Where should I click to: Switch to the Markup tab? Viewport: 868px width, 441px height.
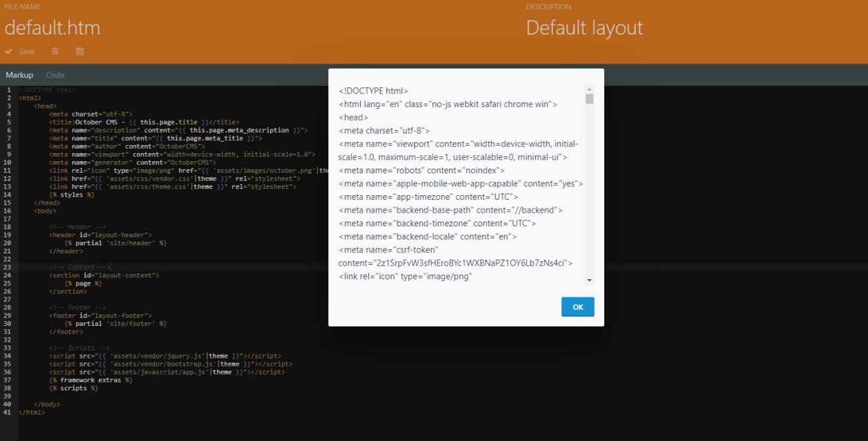20,75
